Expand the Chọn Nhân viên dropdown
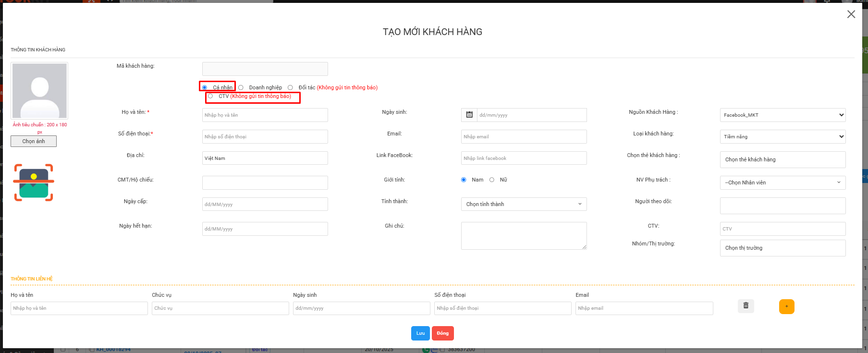This screenshot has height=353, width=868. pos(782,183)
